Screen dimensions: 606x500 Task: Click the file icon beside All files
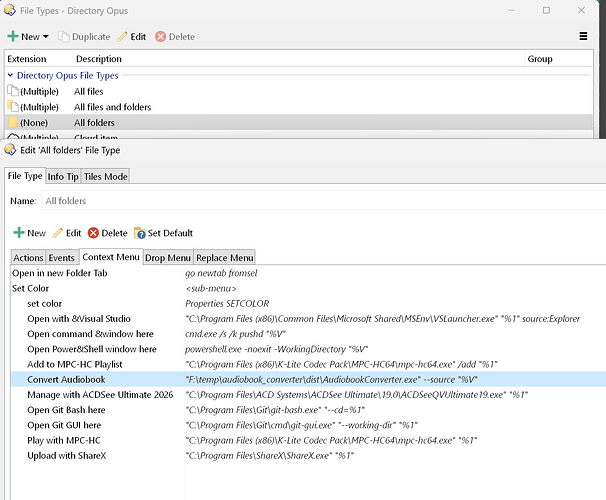tap(13, 91)
